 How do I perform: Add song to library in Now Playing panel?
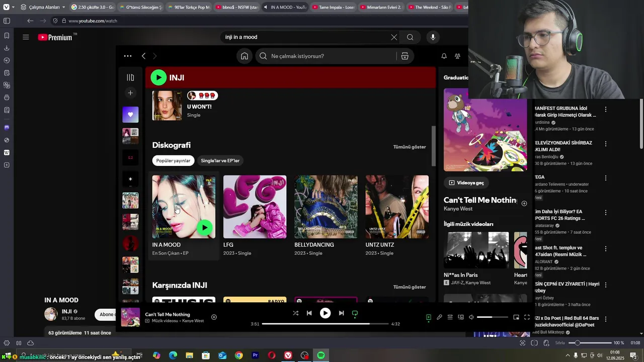pos(524,204)
